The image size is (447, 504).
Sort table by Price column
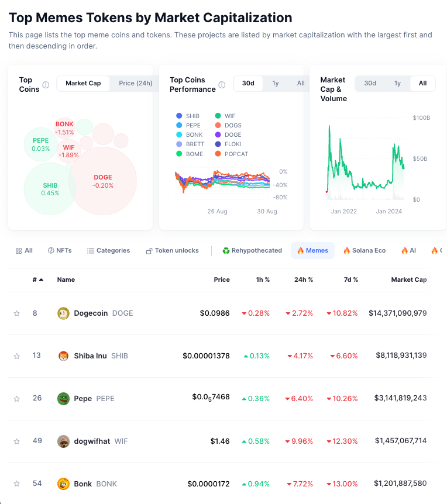tap(222, 280)
